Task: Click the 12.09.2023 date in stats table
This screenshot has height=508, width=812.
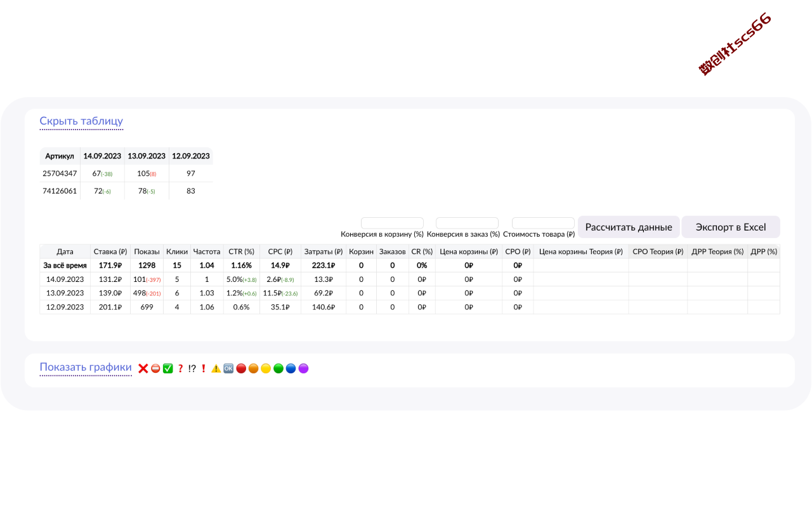Action: tap(65, 307)
